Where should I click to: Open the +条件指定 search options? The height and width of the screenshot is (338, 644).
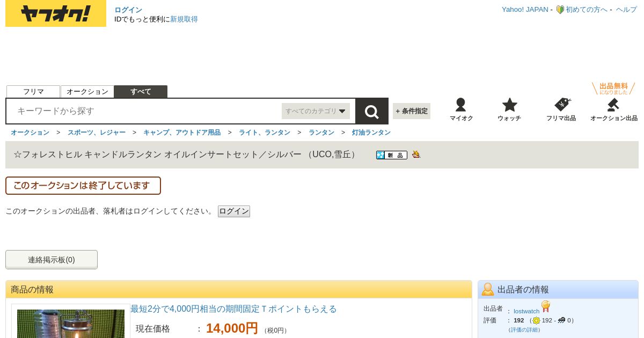coord(412,111)
